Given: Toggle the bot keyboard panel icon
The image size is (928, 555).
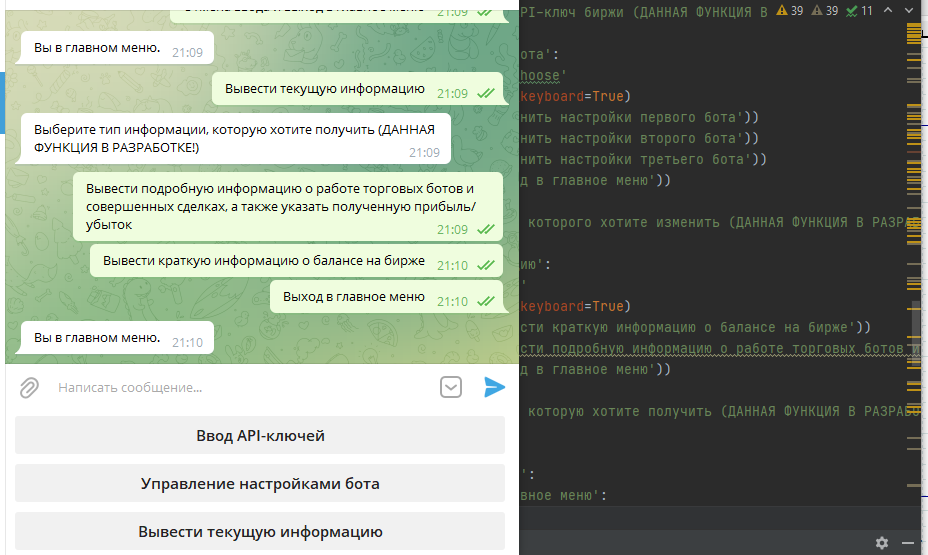Looking at the screenshot, I should tap(452, 387).
